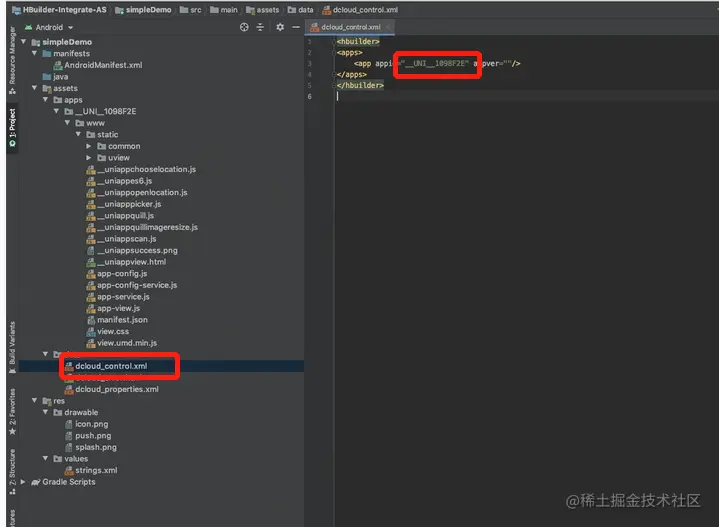Image resolution: width=719 pixels, height=527 pixels.
Task: Collapse the simpleDemo module node
Action: [23, 42]
